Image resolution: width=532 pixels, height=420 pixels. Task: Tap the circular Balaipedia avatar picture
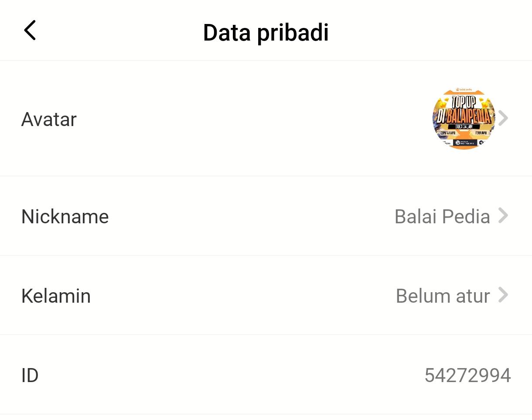(x=464, y=118)
